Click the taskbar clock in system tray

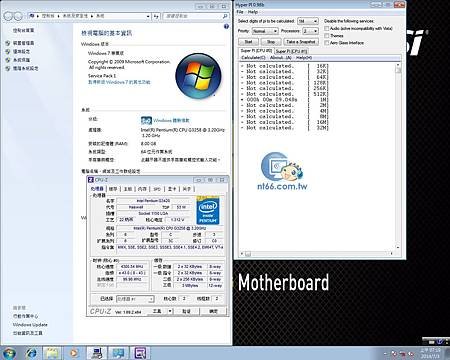click(430, 353)
